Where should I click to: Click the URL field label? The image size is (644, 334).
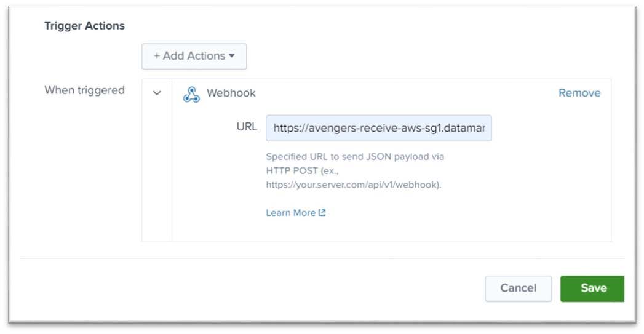(x=247, y=127)
